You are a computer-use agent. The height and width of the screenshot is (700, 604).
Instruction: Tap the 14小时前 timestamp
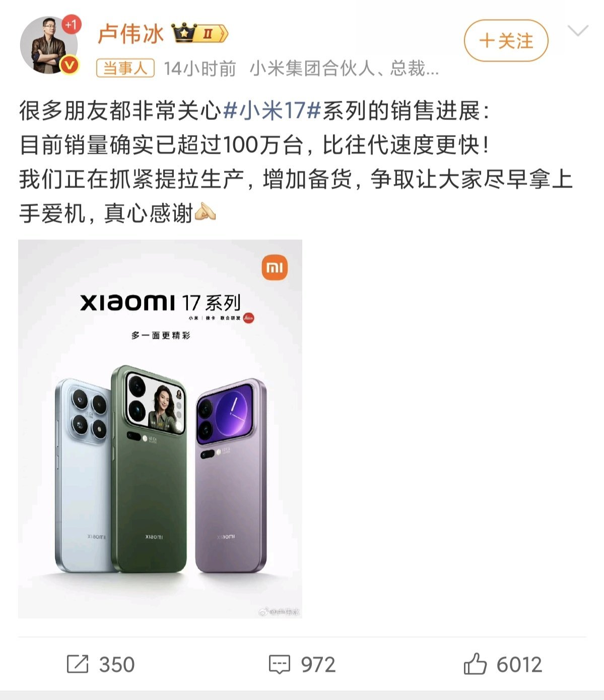200,68
